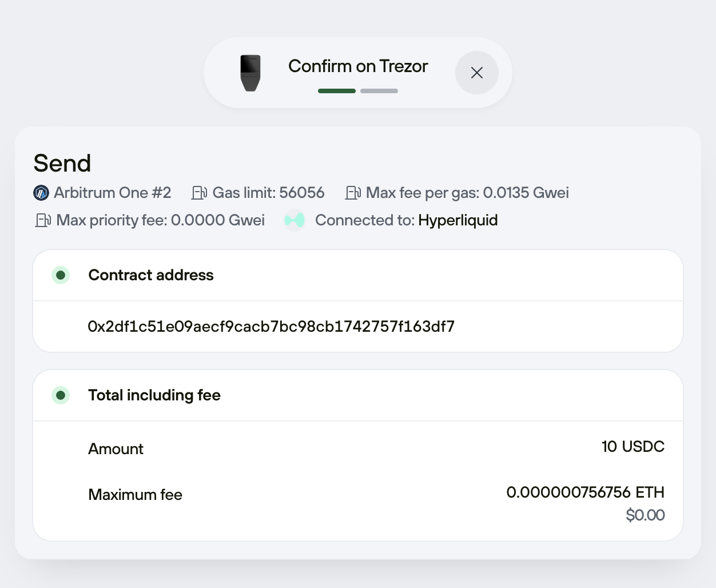The image size is (716, 588).
Task: Click the gas icon beside Max fee per gas
Action: pos(353,193)
